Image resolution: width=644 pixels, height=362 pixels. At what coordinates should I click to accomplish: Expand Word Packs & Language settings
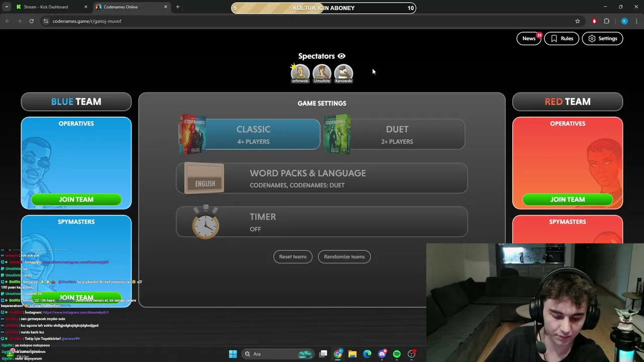pyautogui.click(x=322, y=178)
